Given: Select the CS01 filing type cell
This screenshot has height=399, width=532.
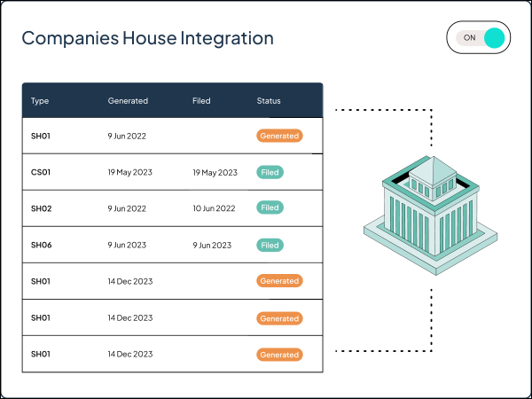Looking at the screenshot, I should (x=41, y=172).
